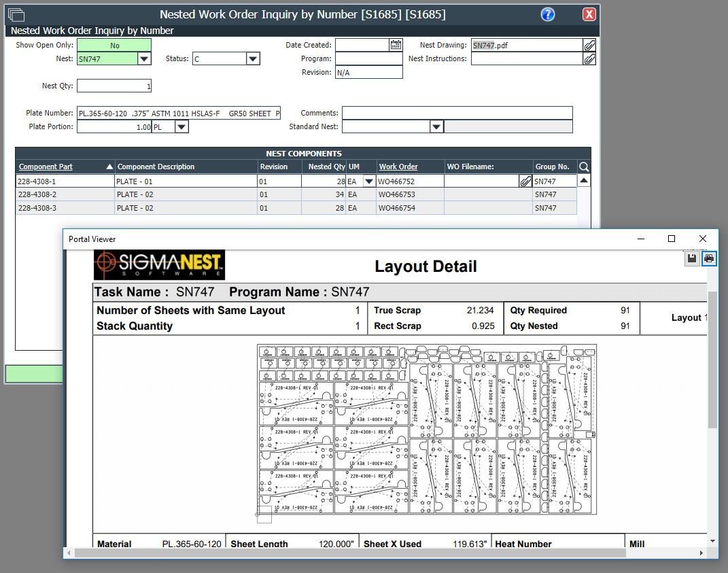Image resolution: width=728 pixels, height=573 pixels.
Task: Click the Work Order column header
Action: (x=398, y=167)
